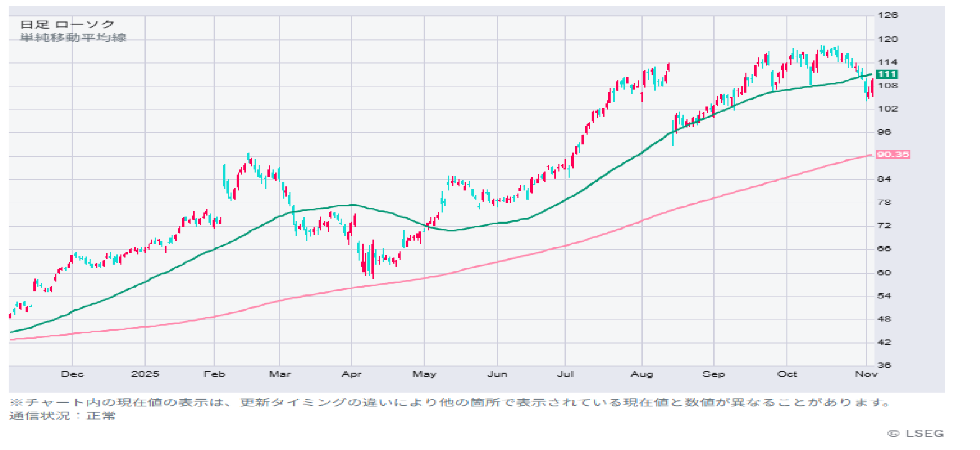This screenshot has height=450, width=980.
Task: Click the 通信状況：正常 status text
Action: pos(62,416)
